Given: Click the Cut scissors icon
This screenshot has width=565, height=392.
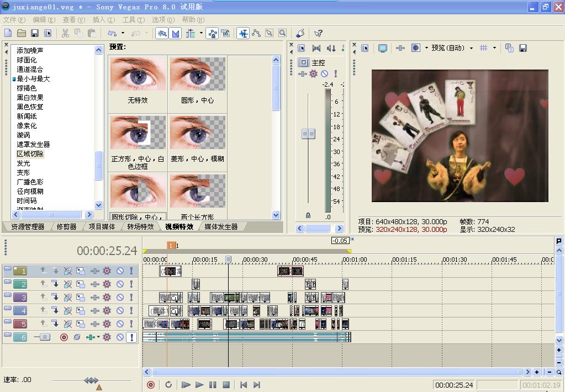Looking at the screenshot, I should point(65,34).
